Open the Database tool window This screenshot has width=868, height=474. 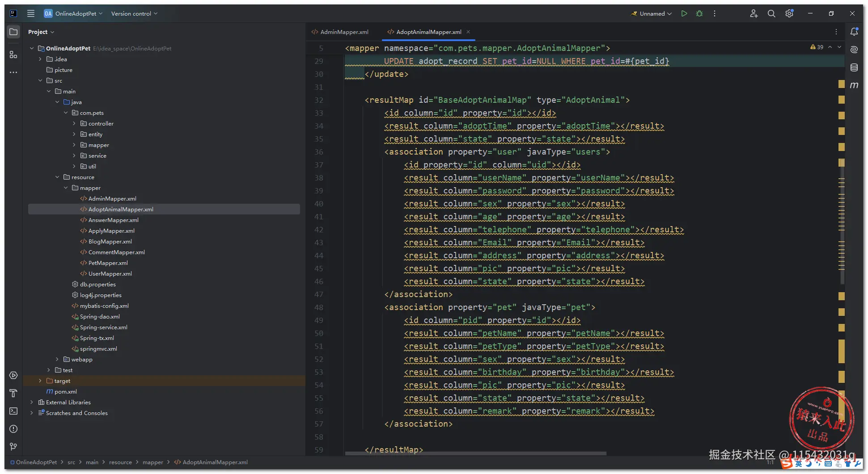click(854, 67)
